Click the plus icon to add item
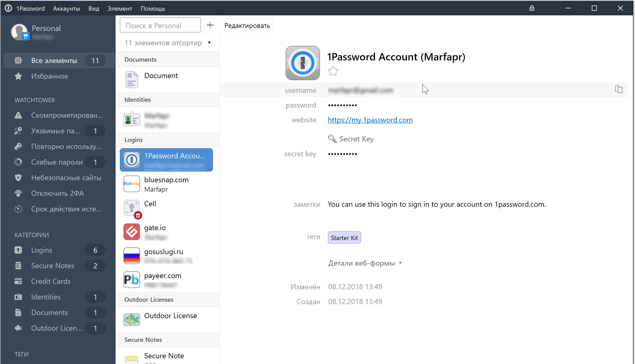This screenshot has height=364, width=635. 210,25
